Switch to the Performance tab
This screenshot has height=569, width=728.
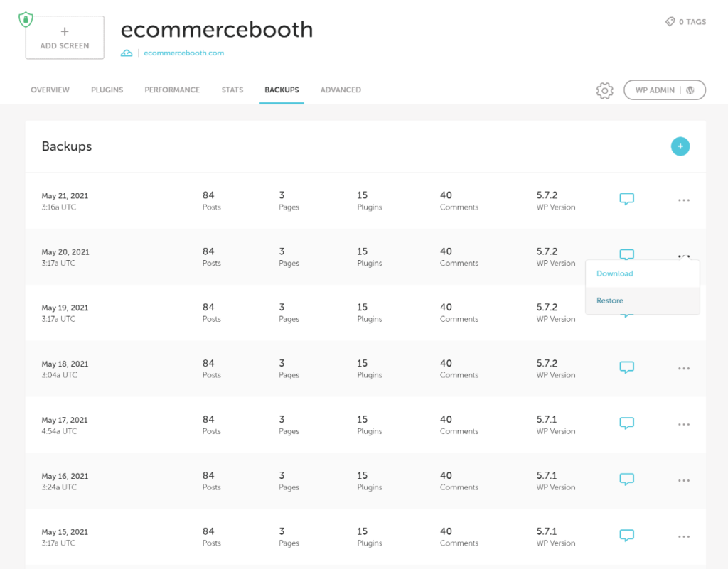[172, 90]
